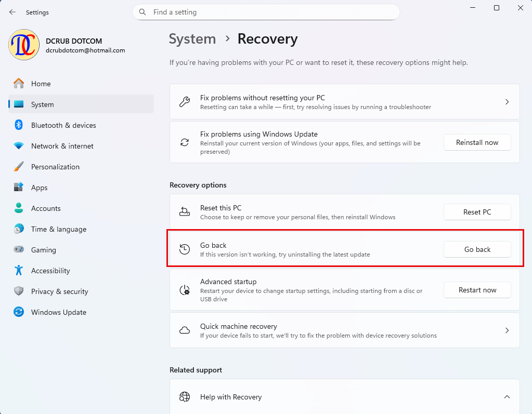This screenshot has height=414, width=532.
Task: Click the Advanced startup power gear icon
Action: tap(185, 290)
